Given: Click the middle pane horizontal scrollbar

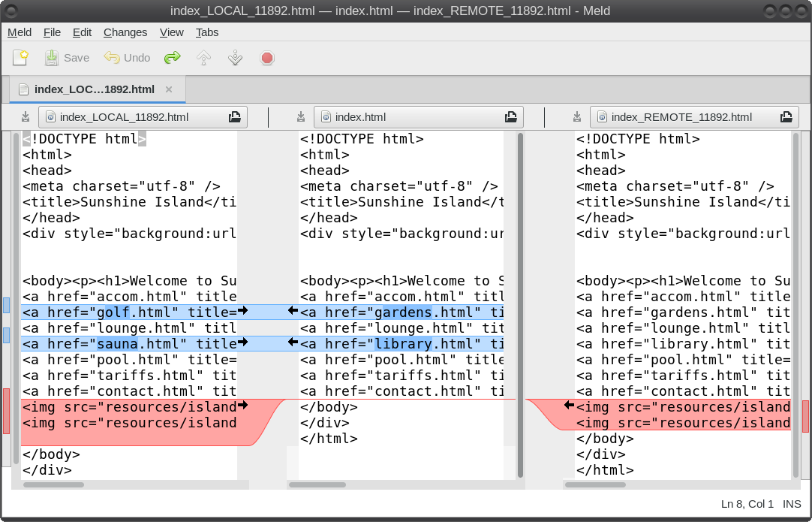Looking at the screenshot, I should pos(317,485).
